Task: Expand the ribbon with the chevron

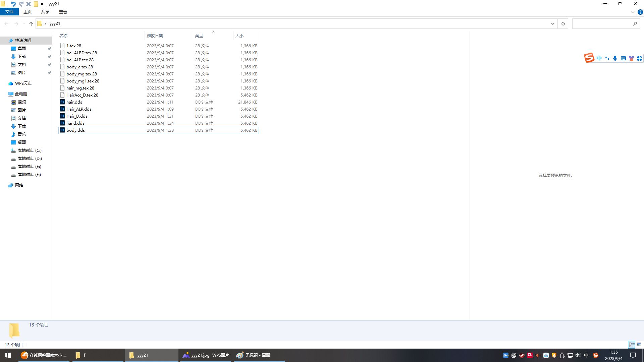Action: pyautogui.click(x=633, y=12)
